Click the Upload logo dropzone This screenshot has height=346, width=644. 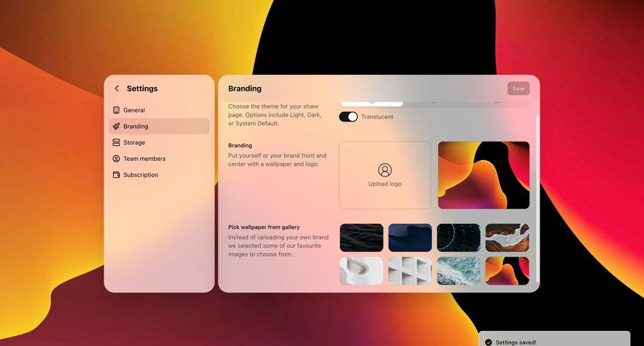pyautogui.click(x=385, y=175)
